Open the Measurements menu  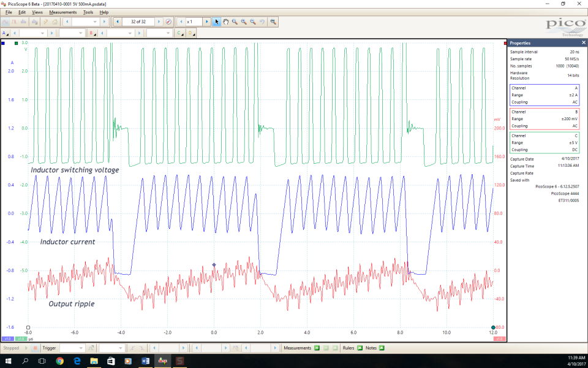[x=63, y=12]
